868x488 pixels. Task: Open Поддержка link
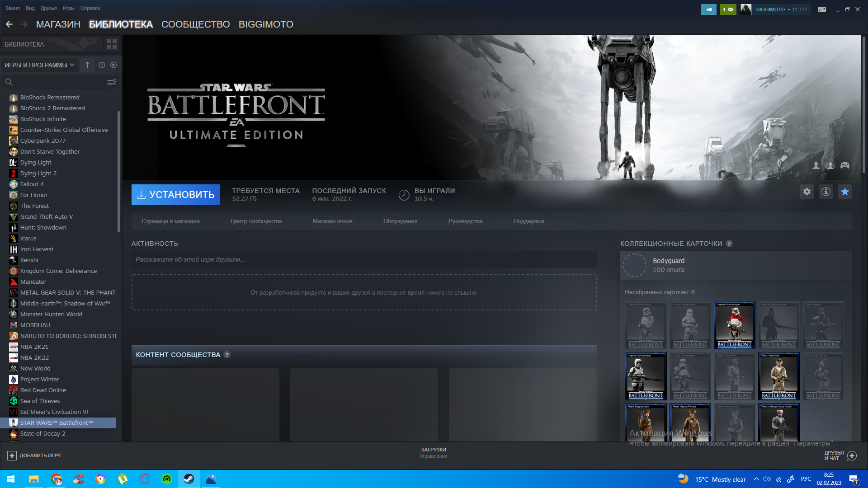pyautogui.click(x=529, y=221)
